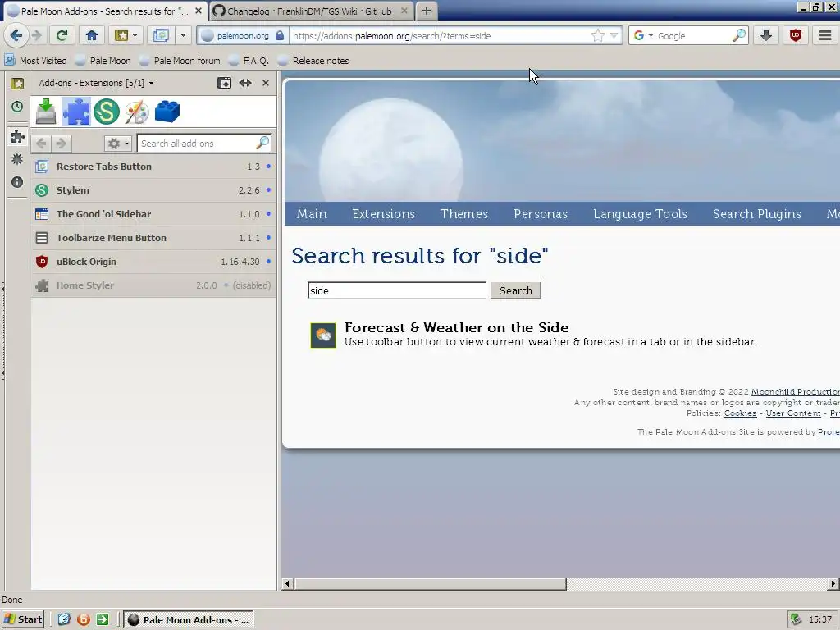The width and height of the screenshot is (840, 630).
Task: Select the Appearance palette category icon
Action: (137, 112)
